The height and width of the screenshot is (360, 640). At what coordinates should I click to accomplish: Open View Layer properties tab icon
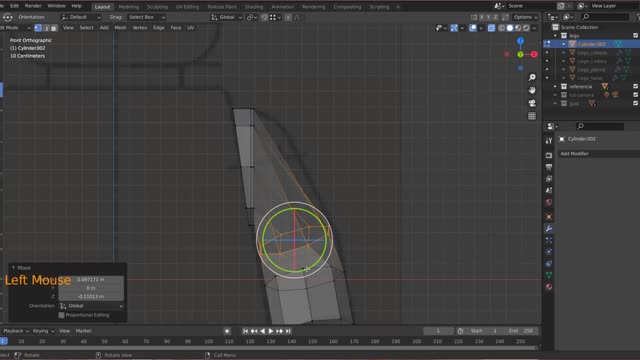[x=549, y=179]
